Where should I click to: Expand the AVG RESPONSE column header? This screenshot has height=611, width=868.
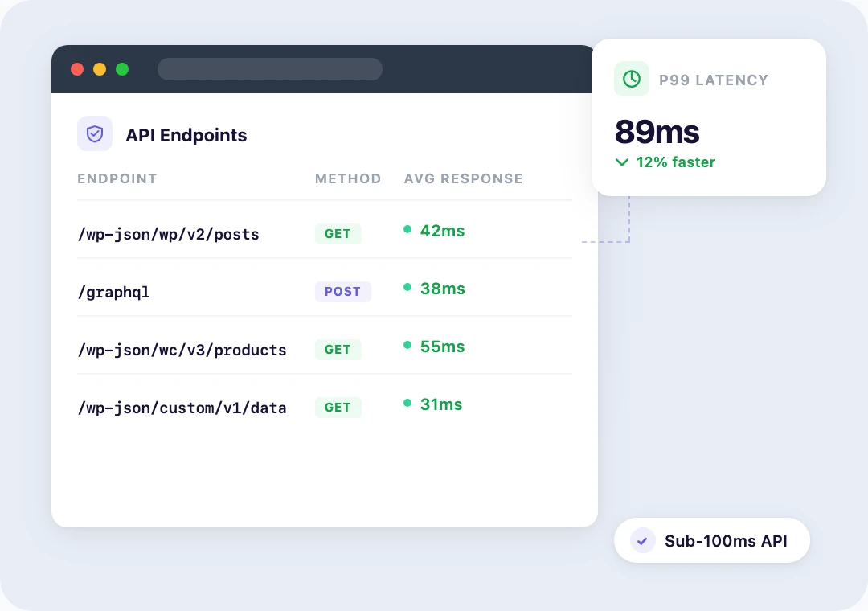click(464, 178)
